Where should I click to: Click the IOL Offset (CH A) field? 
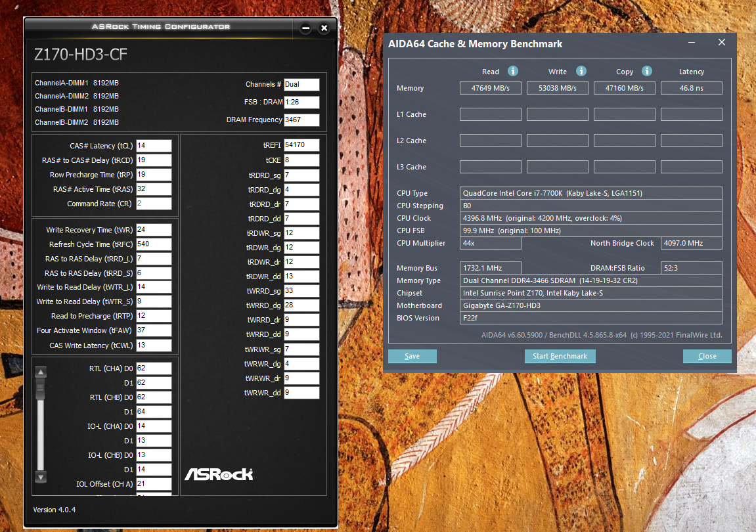click(x=154, y=484)
